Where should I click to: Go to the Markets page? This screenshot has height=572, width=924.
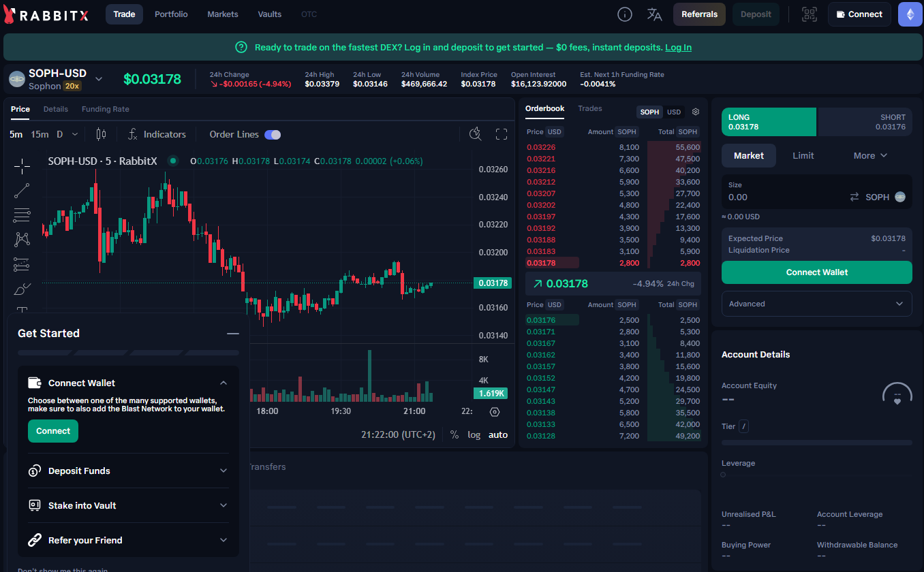pyautogui.click(x=223, y=14)
